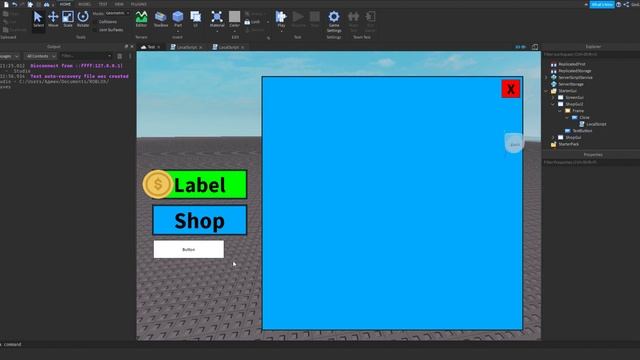Open the HOME ribbon tab
The height and width of the screenshot is (360, 640).
coord(65,4)
